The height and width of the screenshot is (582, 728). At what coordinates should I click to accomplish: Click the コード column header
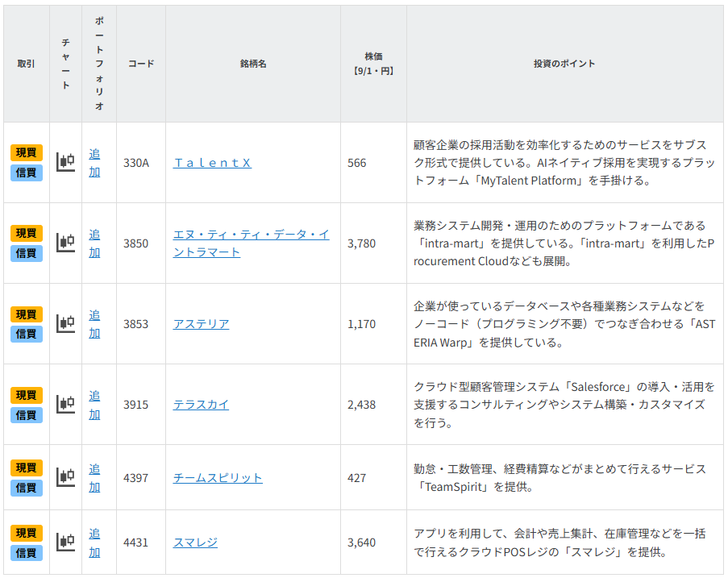(x=141, y=64)
